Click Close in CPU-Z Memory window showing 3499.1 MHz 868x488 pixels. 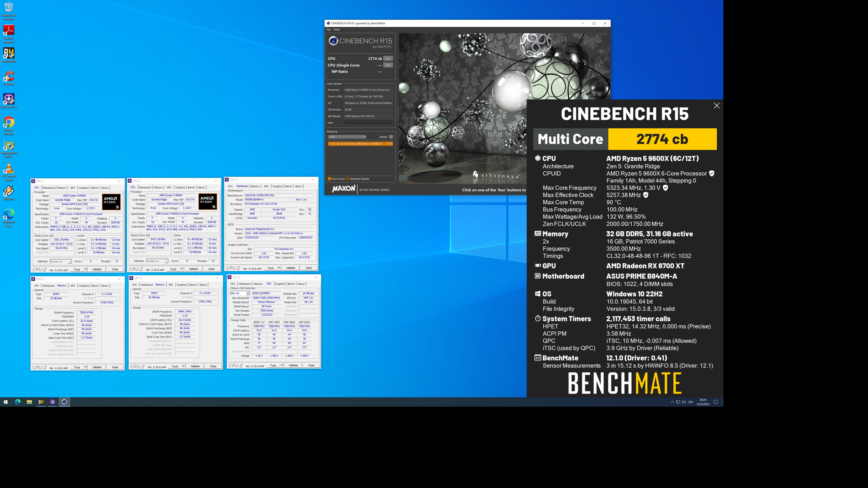[x=213, y=366]
